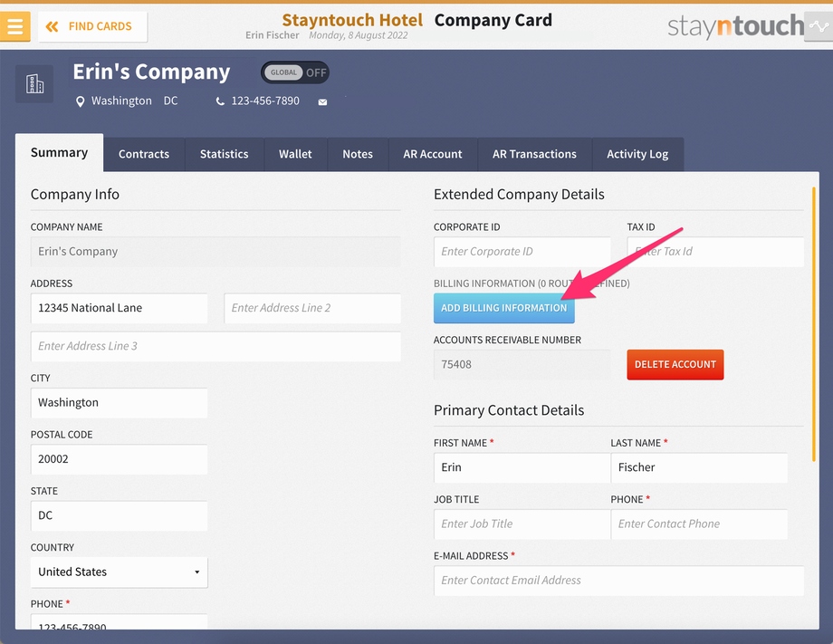Click the Job Title field
Image resolution: width=833 pixels, height=644 pixels.
click(x=522, y=524)
